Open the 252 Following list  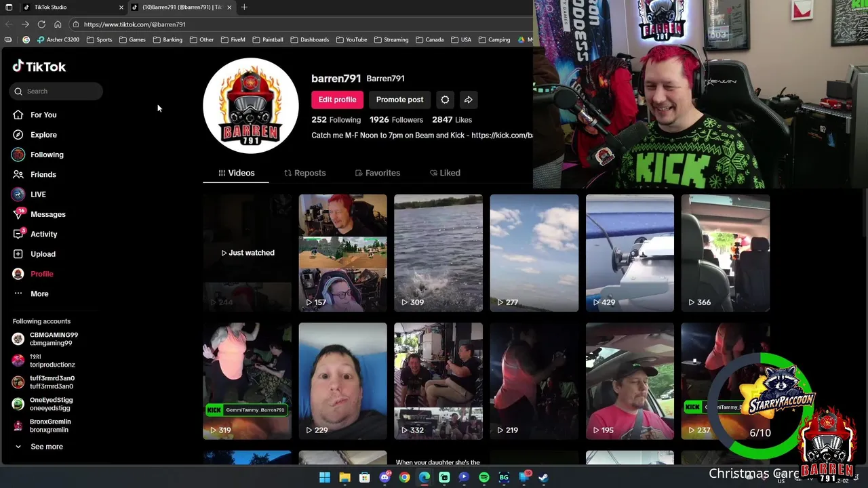point(336,119)
